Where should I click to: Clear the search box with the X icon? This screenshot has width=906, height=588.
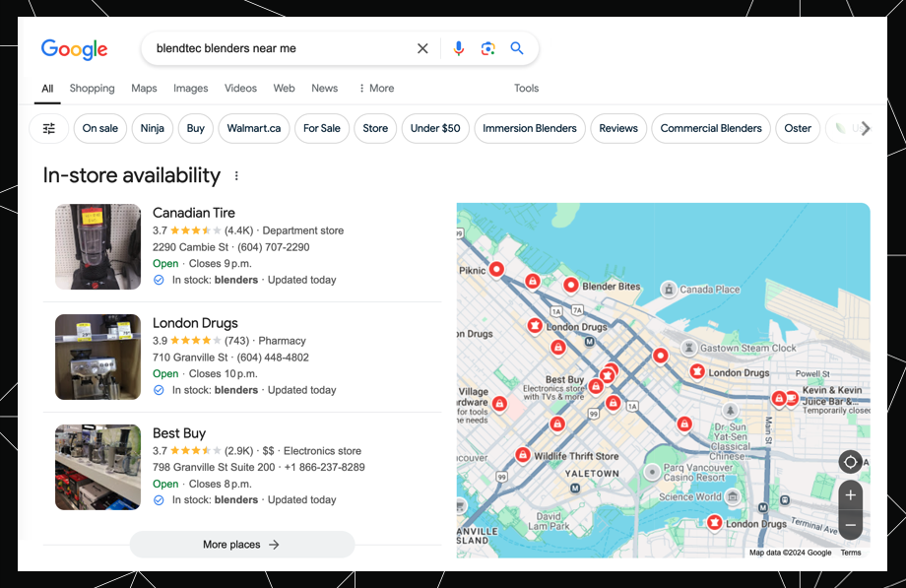(422, 48)
